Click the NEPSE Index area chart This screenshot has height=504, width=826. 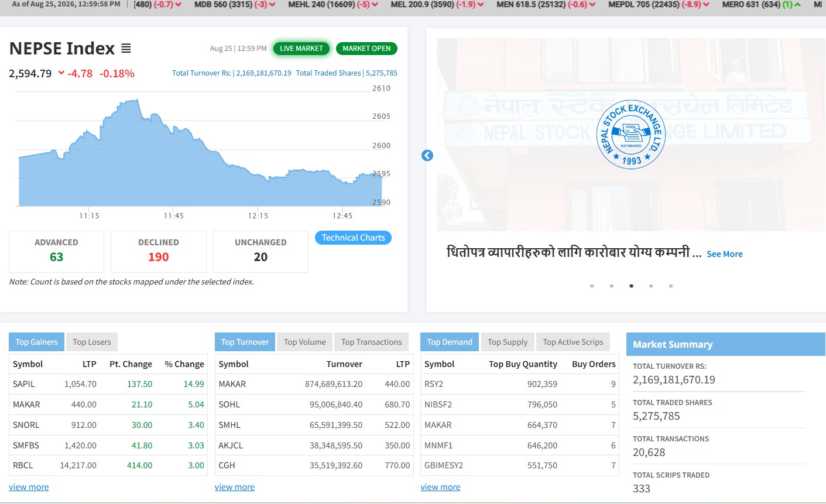[x=199, y=152]
